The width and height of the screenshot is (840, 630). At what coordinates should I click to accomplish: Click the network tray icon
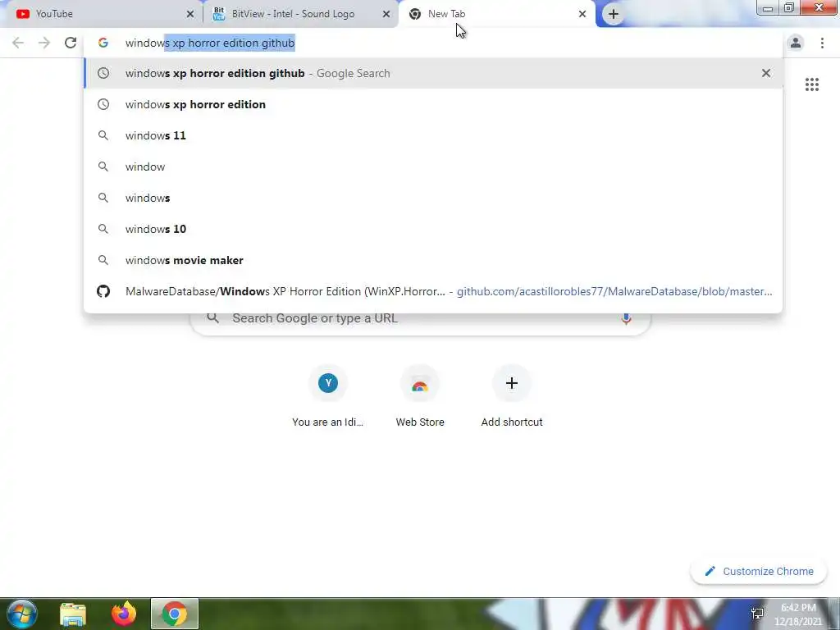point(757,614)
